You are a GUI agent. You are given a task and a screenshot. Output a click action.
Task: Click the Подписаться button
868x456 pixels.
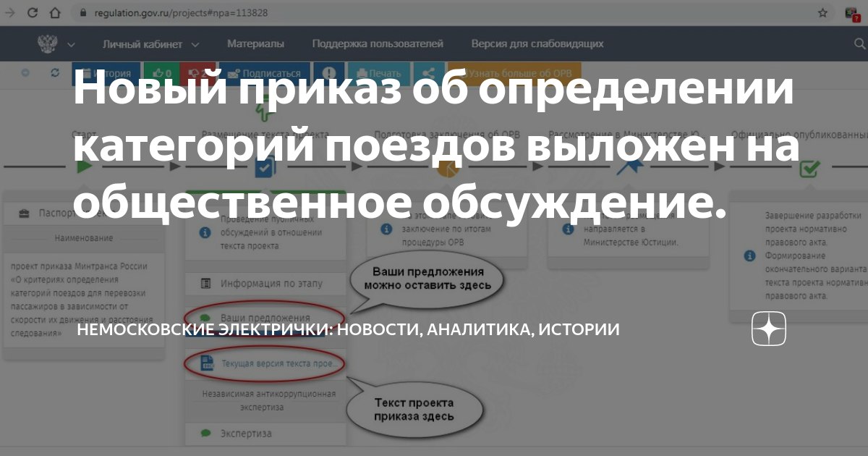(264, 74)
